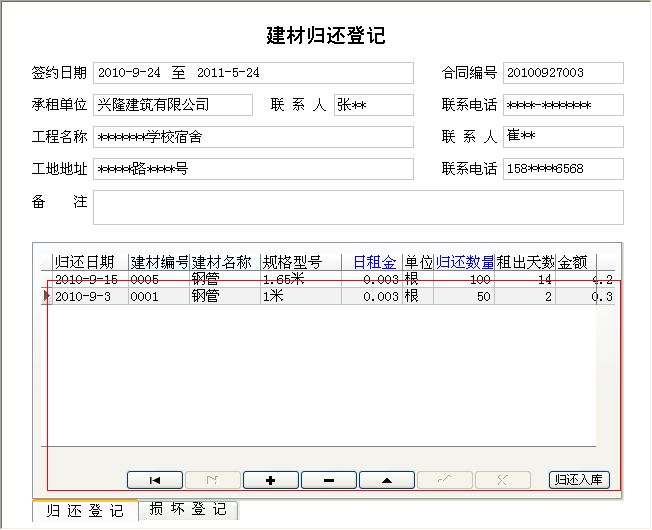
Task: Click the minus delete-record button
Action: pos(329,480)
